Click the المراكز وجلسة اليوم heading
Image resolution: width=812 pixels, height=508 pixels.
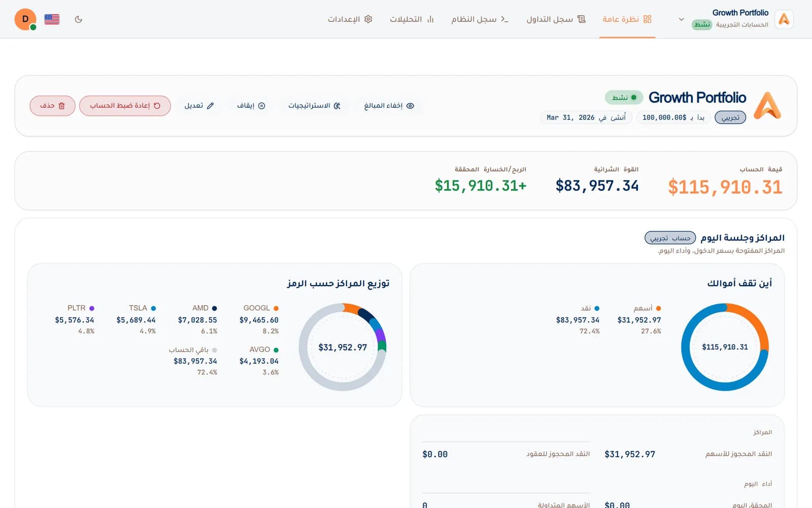click(x=742, y=238)
